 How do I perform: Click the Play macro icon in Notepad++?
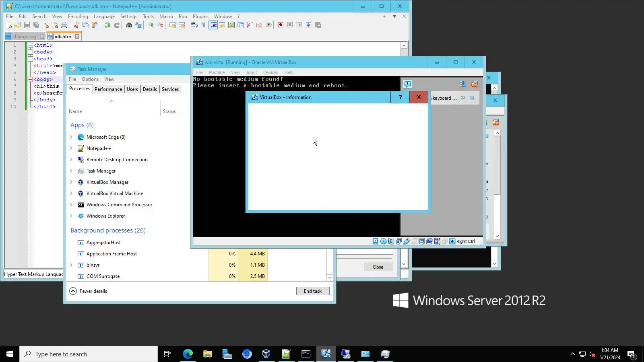[299, 25]
